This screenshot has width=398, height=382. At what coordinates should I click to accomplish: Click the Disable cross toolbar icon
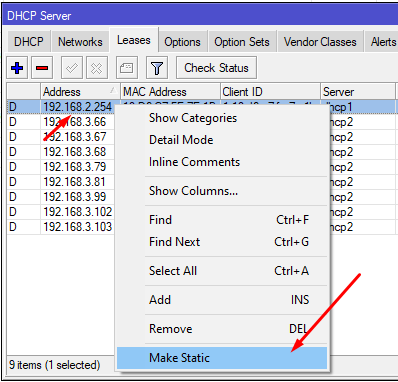97,68
